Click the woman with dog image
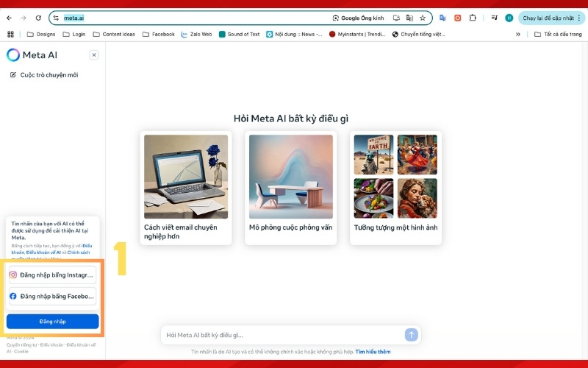Screen dimensions: 588x368 [417, 198]
